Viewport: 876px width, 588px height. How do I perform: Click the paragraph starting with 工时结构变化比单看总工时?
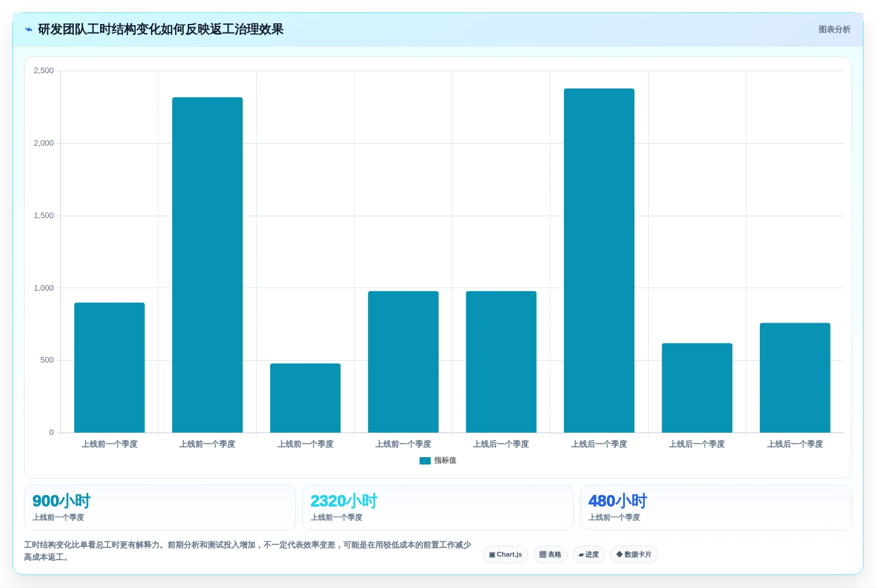[248, 551]
